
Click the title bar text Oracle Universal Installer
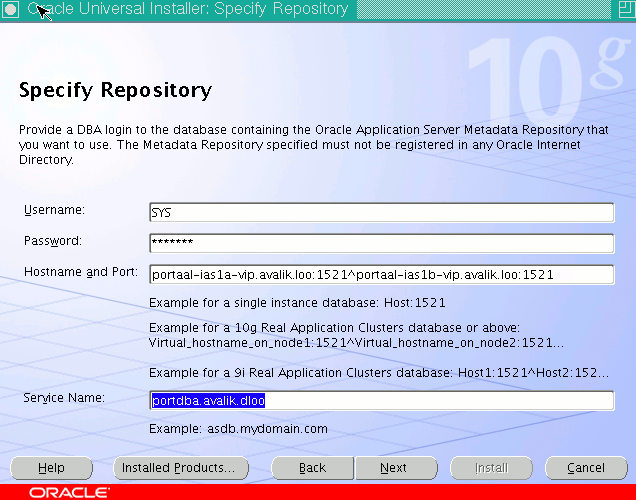tap(188, 9)
